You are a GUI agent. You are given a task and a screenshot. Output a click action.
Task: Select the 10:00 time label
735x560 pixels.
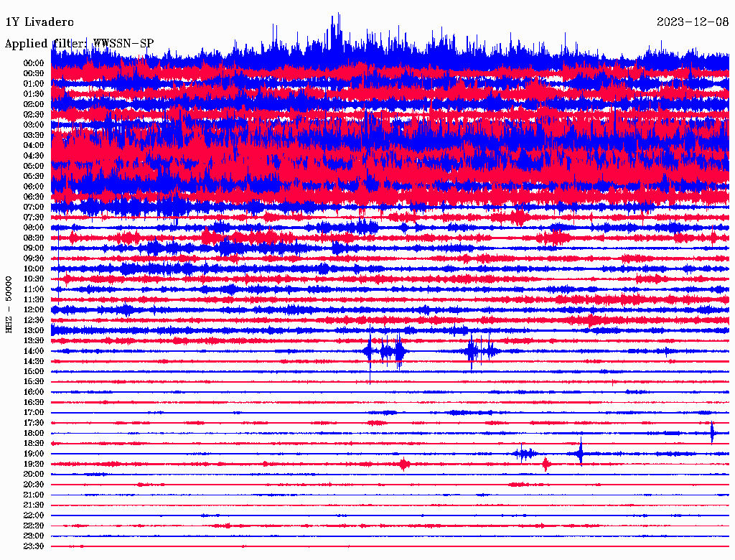[x=33, y=269]
